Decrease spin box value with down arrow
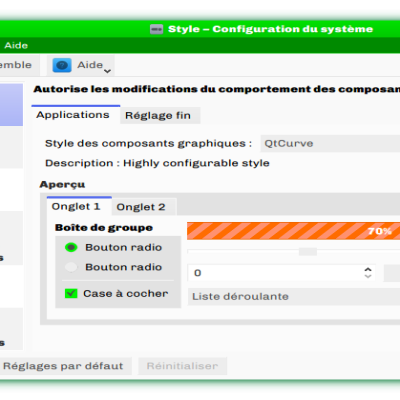The image size is (400, 400). (368, 277)
